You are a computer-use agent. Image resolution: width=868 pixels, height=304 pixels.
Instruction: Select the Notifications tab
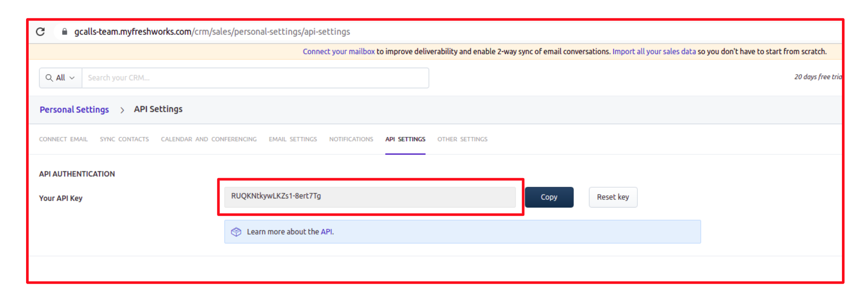point(351,139)
